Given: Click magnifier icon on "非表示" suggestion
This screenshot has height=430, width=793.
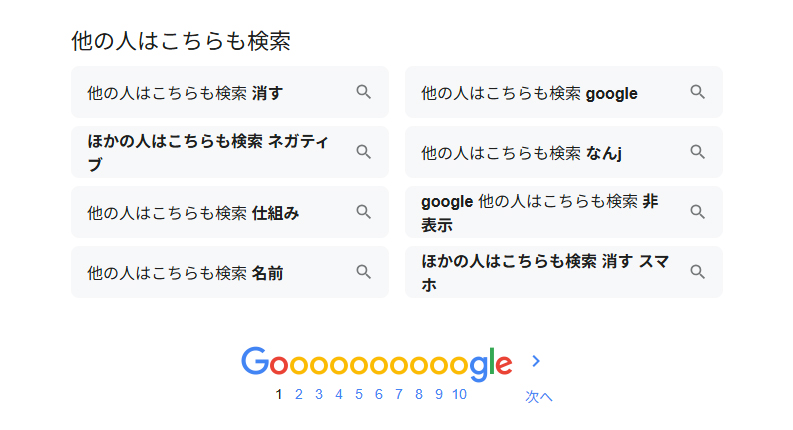Looking at the screenshot, I should pos(697,212).
